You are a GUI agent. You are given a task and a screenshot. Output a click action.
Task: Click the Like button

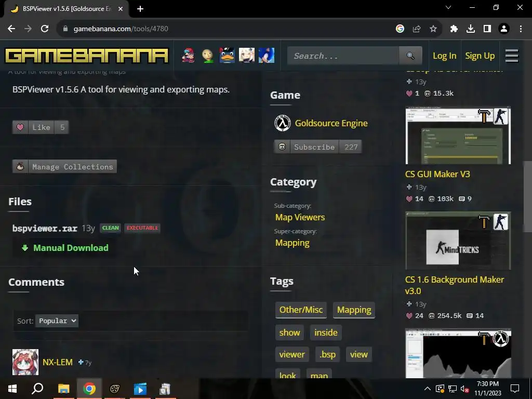(x=41, y=127)
